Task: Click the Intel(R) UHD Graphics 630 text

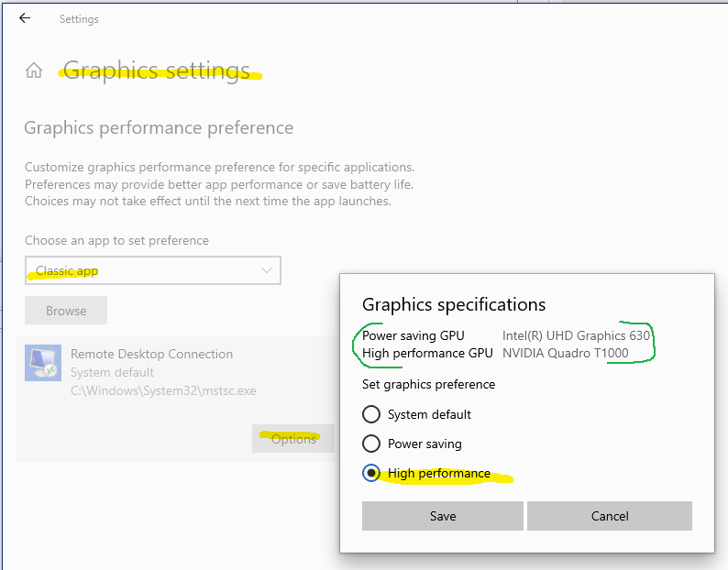Action: point(576,335)
